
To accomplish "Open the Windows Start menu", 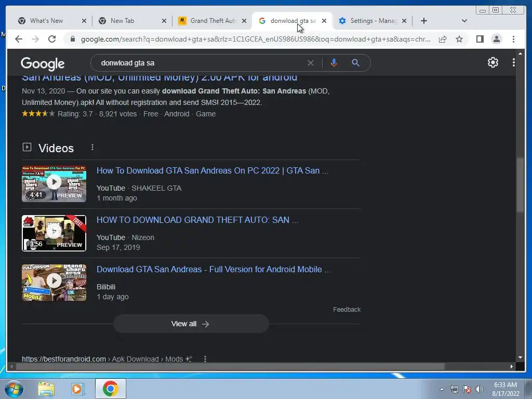I will [x=14, y=389].
